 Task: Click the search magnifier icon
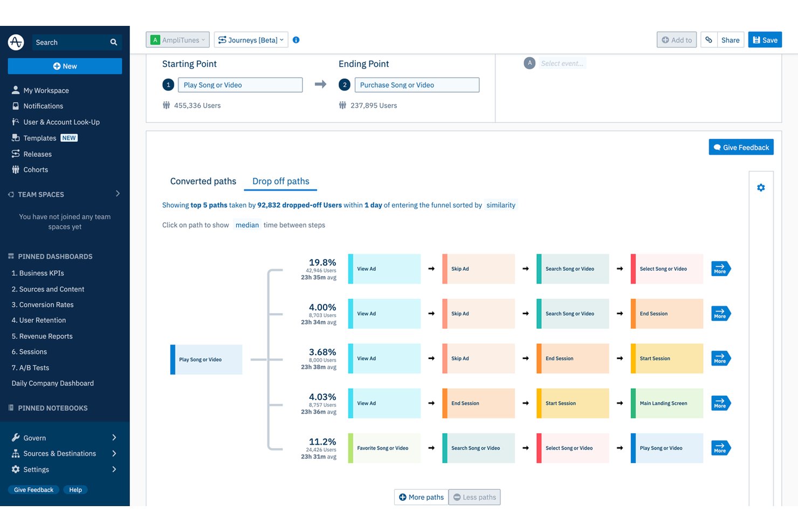pos(114,42)
